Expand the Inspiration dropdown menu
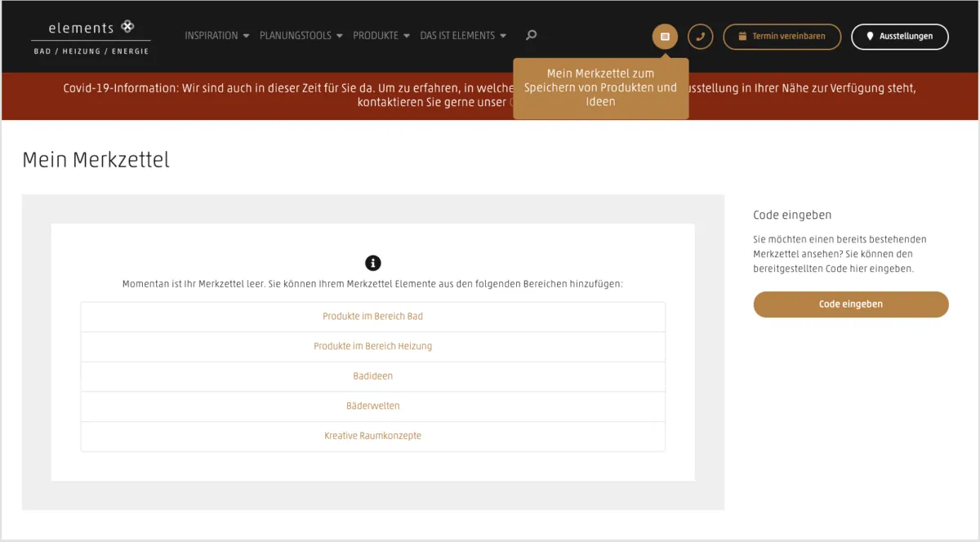Screen dimensions: 980x542 (216, 36)
